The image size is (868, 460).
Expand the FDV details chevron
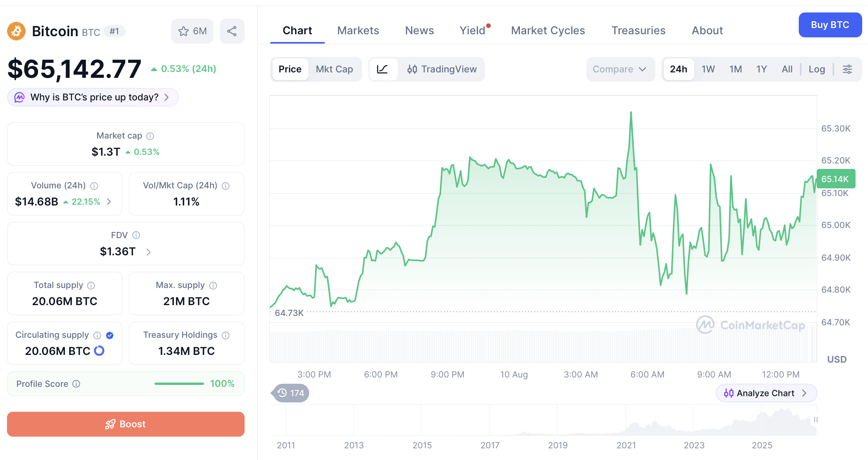pyautogui.click(x=149, y=252)
